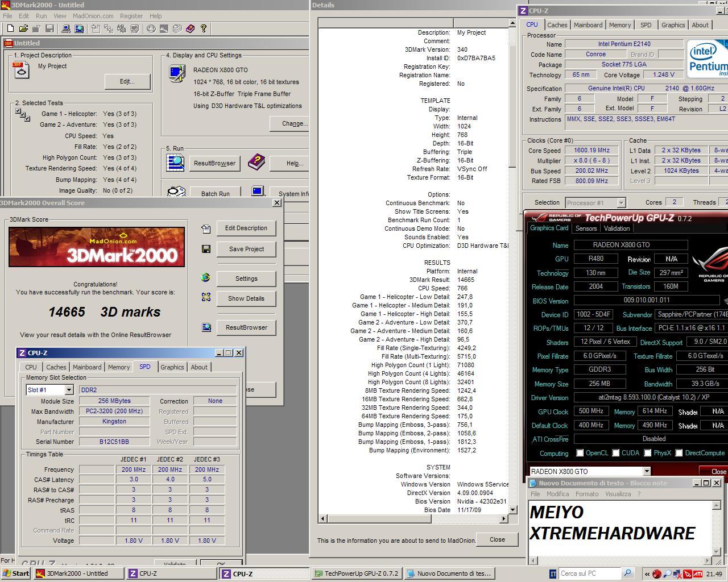Click the IT language bar indicator
Viewport: 728px width, 582px height.
[x=553, y=573]
